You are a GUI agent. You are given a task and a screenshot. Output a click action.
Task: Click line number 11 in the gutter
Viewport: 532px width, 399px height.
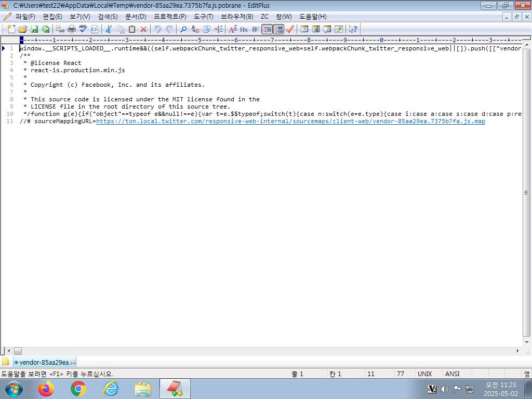pyautogui.click(x=10, y=121)
